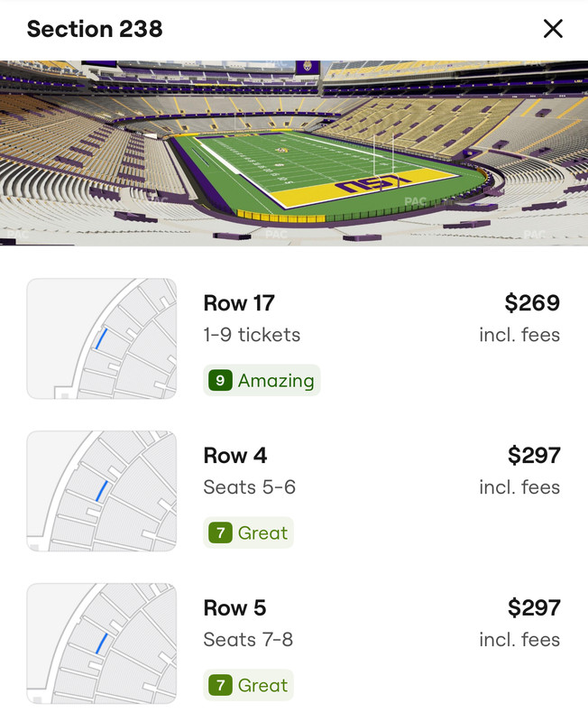
Task: Close the Section 238 panel
Action: tap(553, 29)
